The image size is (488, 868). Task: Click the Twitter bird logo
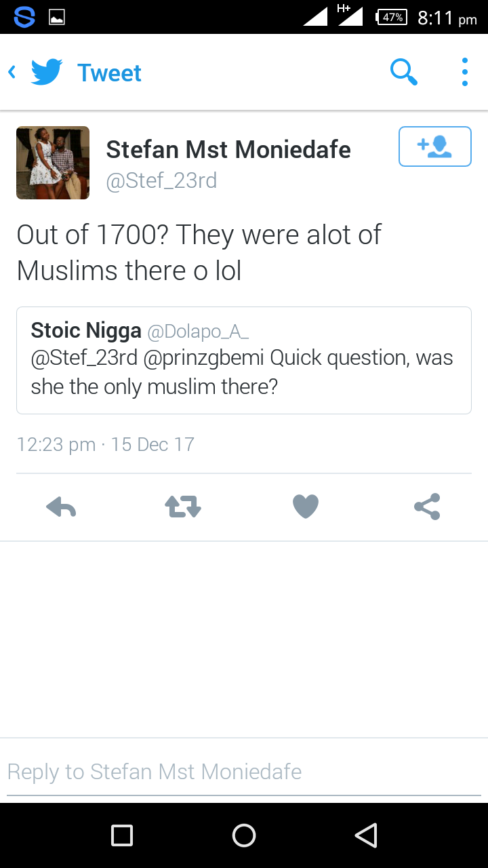coord(47,72)
